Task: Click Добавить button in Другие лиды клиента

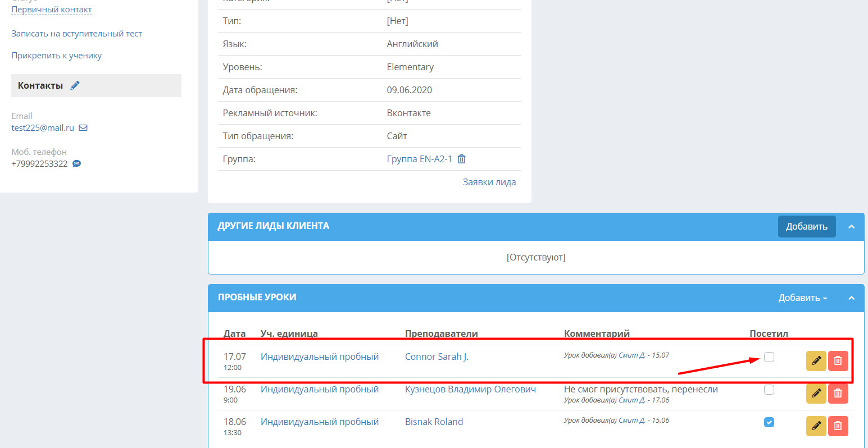Action: click(x=807, y=226)
